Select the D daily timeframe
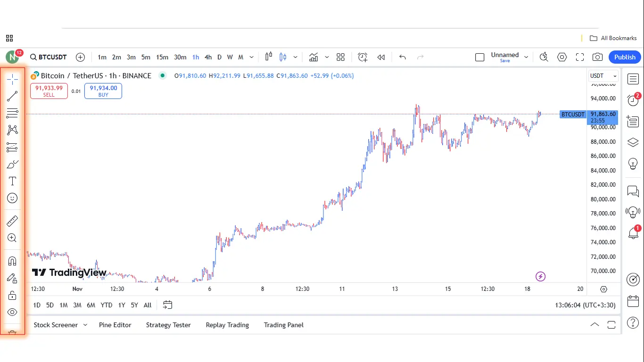644x362 pixels. (219, 57)
